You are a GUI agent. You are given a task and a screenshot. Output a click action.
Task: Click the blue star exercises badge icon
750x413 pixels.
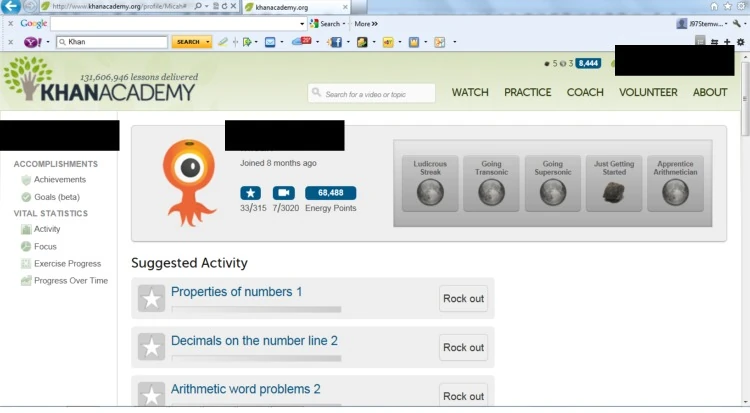click(251, 193)
